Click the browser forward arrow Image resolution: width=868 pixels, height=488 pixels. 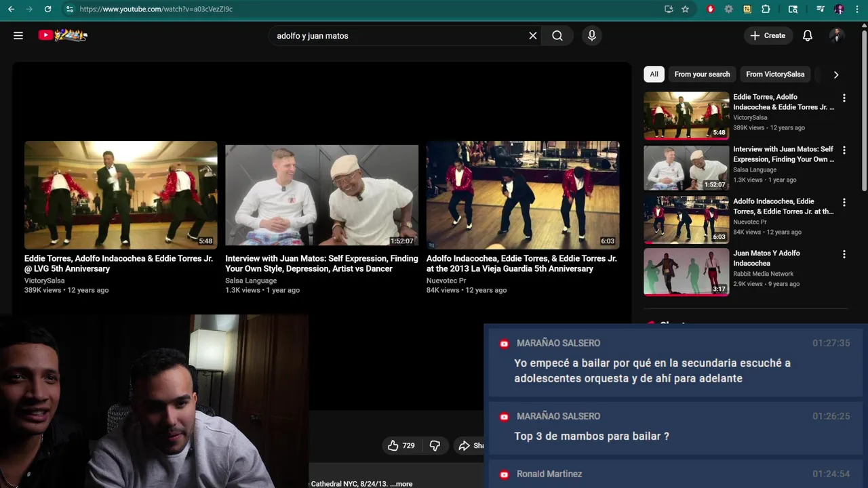click(x=28, y=9)
